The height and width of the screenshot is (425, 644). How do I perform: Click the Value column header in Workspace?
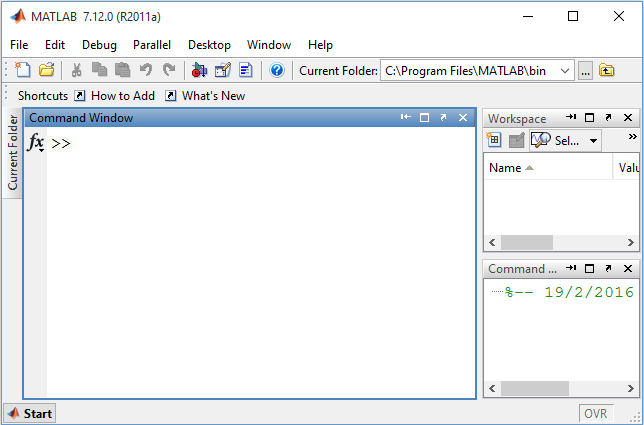pos(627,168)
